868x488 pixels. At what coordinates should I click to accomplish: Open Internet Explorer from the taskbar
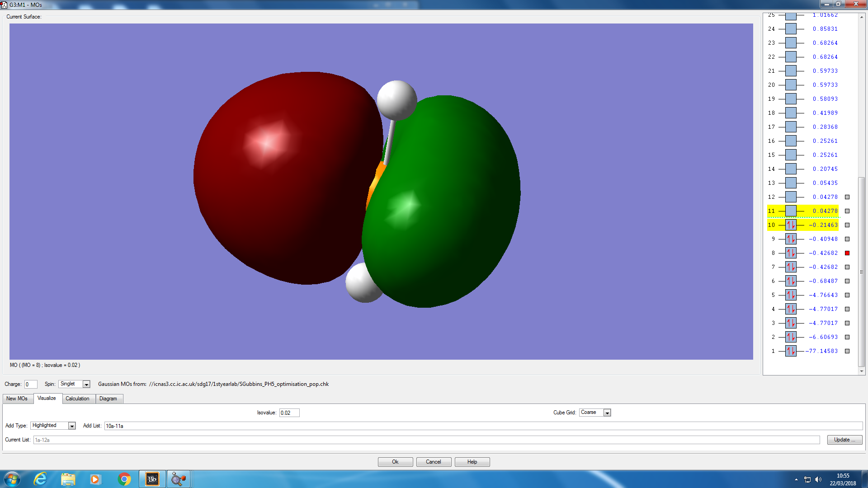click(x=41, y=479)
